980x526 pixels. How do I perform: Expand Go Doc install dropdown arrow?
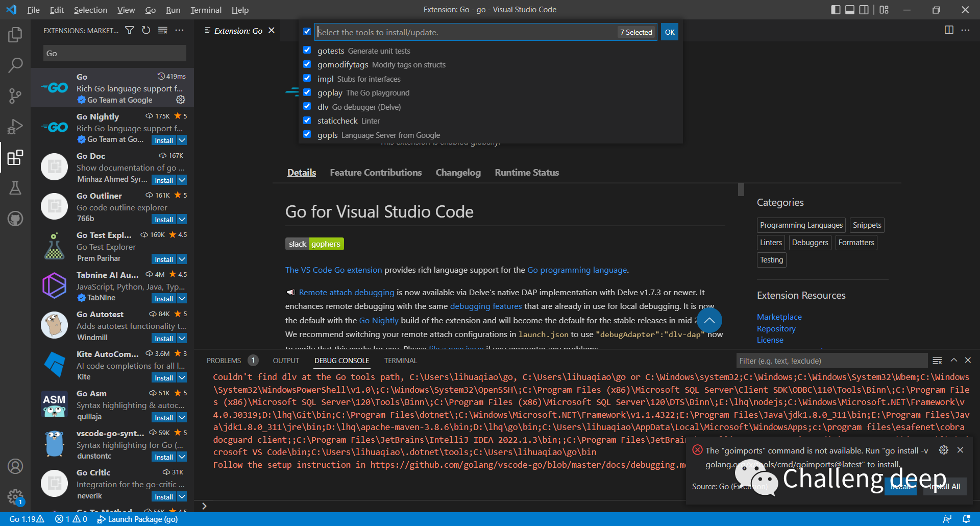click(182, 180)
